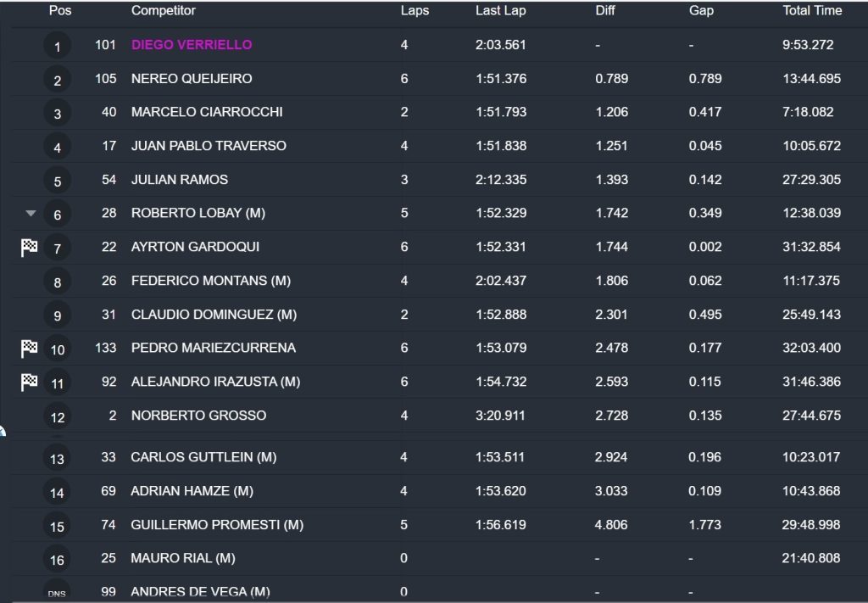Sort by the Laps column header
This screenshot has height=603, width=868.
(415, 10)
